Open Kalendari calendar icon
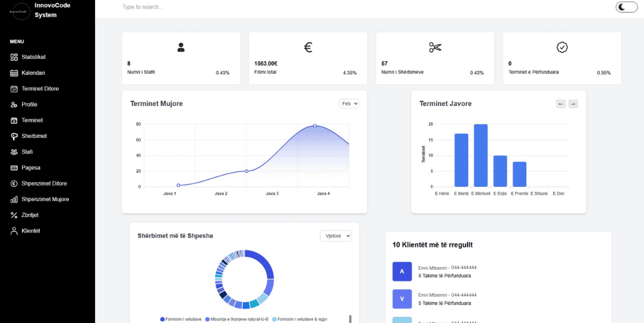The height and width of the screenshot is (323, 644). point(14,73)
